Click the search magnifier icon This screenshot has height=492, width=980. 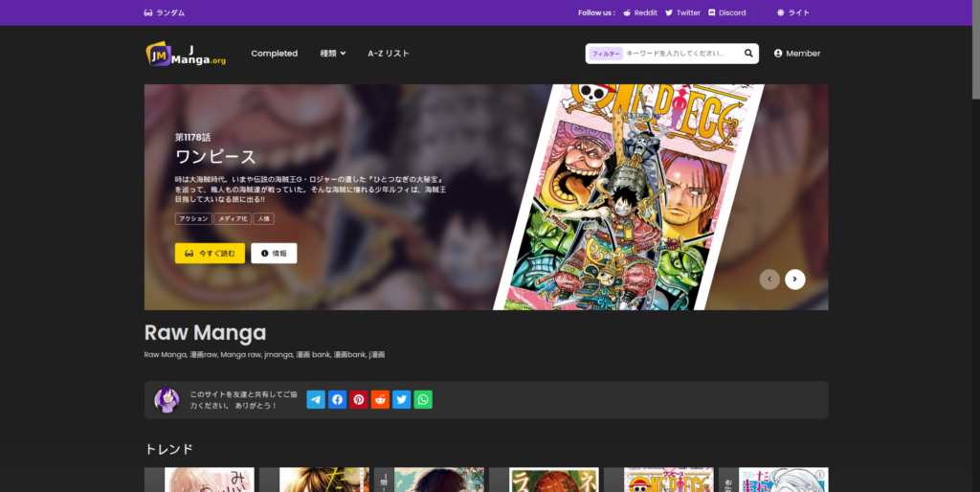point(748,54)
